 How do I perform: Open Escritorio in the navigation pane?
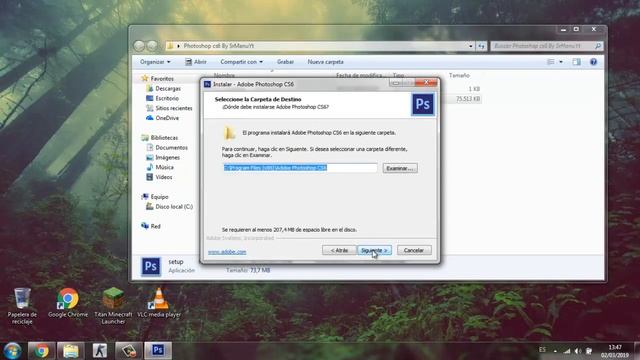(x=167, y=98)
